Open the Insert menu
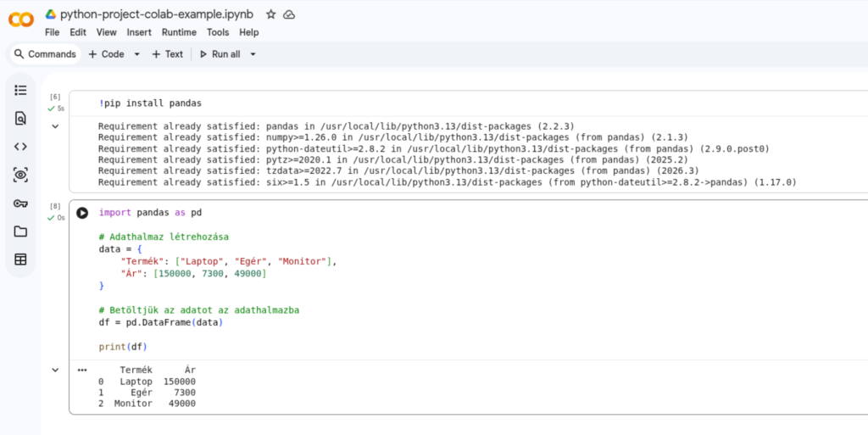The height and width of the screenshot is (435, 868). click(x=139, y=33)
